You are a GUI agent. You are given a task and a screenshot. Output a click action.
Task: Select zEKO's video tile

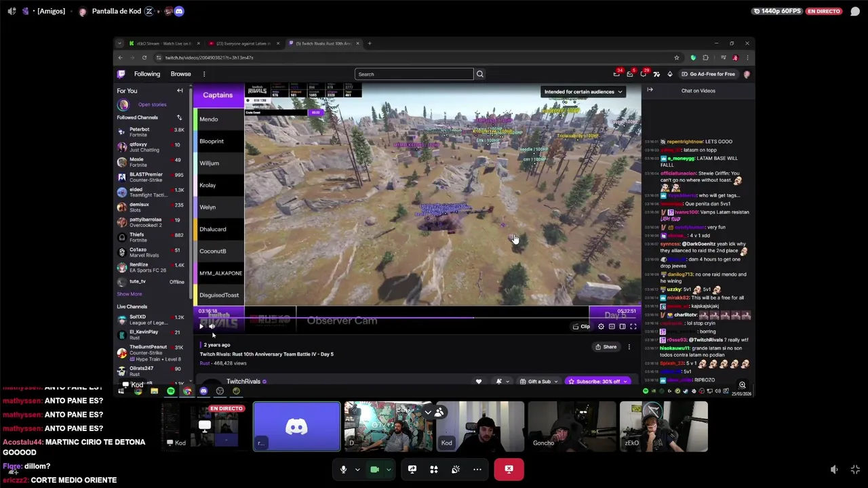[663, 426]
